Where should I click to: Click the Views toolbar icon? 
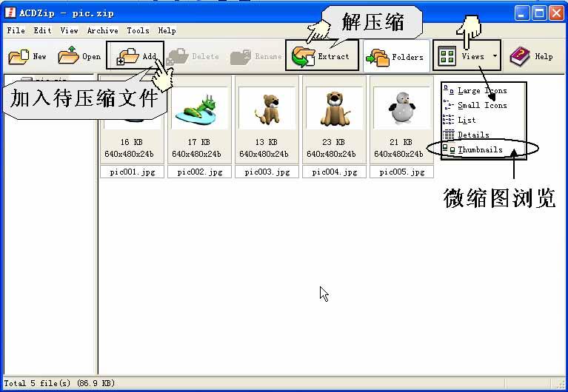point(447,56)
